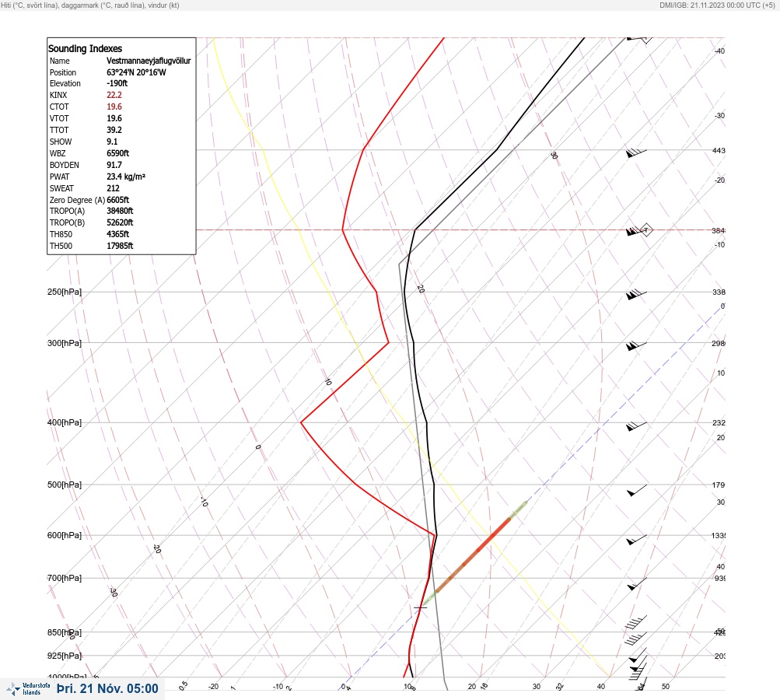Image resolution: width=780 pixels, height=700 pixels.
Task: Click the wind barb at 850 hPa level
Action: pyautogui.click(x=635, y=639)
